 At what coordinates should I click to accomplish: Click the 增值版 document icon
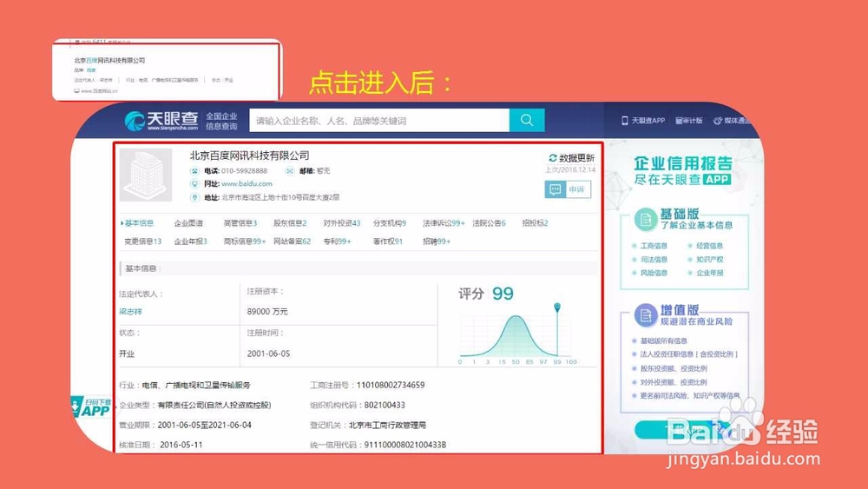coord(645,315)
